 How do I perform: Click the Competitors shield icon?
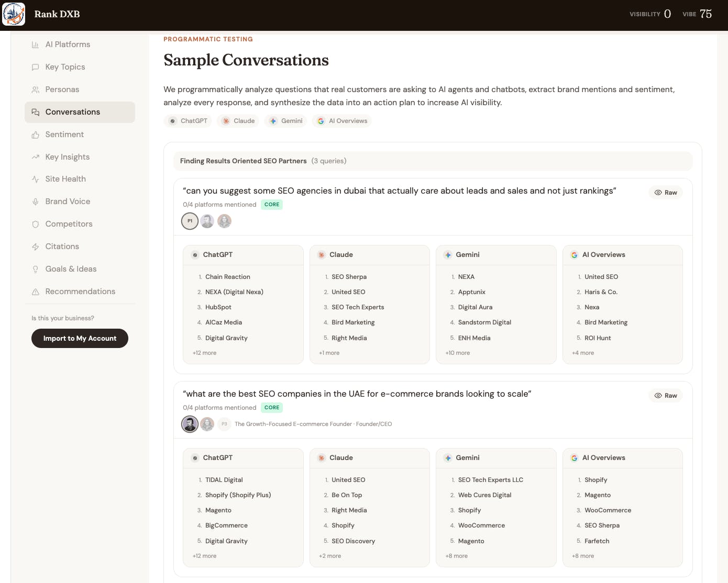click(35, 224)
